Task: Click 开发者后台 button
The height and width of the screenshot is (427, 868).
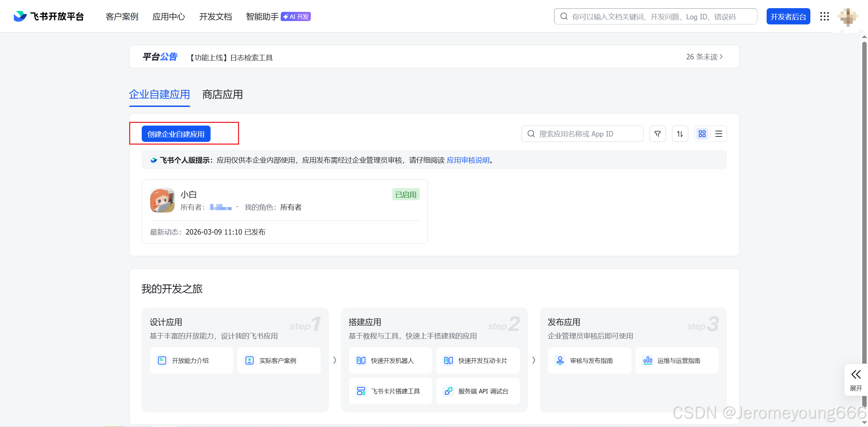Action: [788, 16]
